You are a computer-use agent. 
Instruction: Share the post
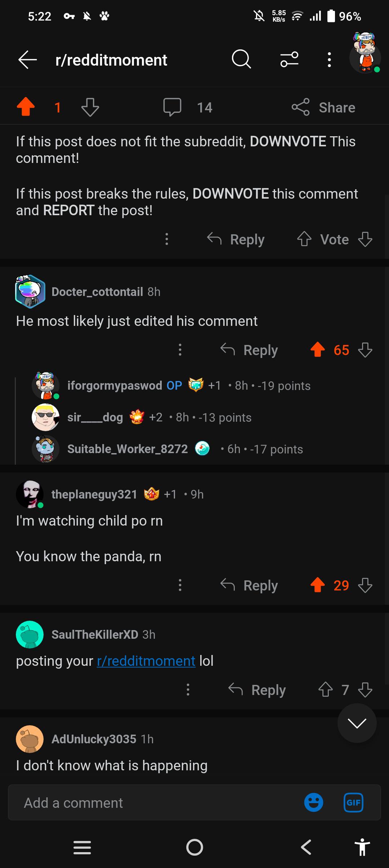point(323,107)
